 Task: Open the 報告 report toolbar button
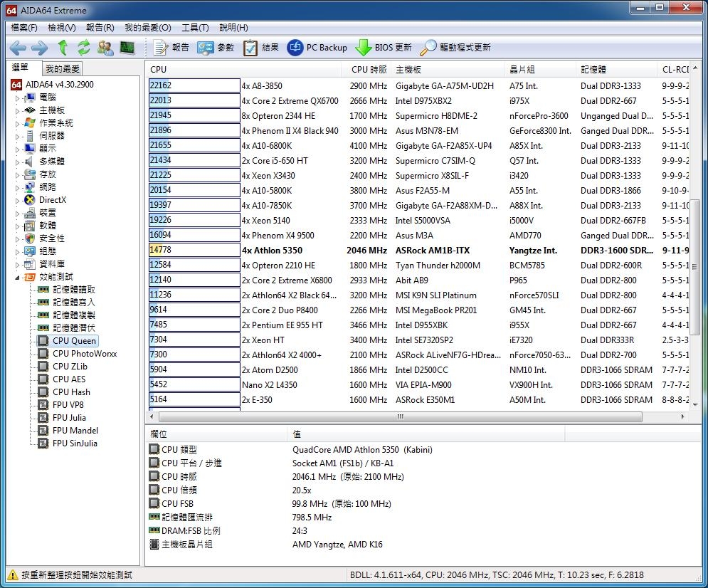(x=171, y=48)
